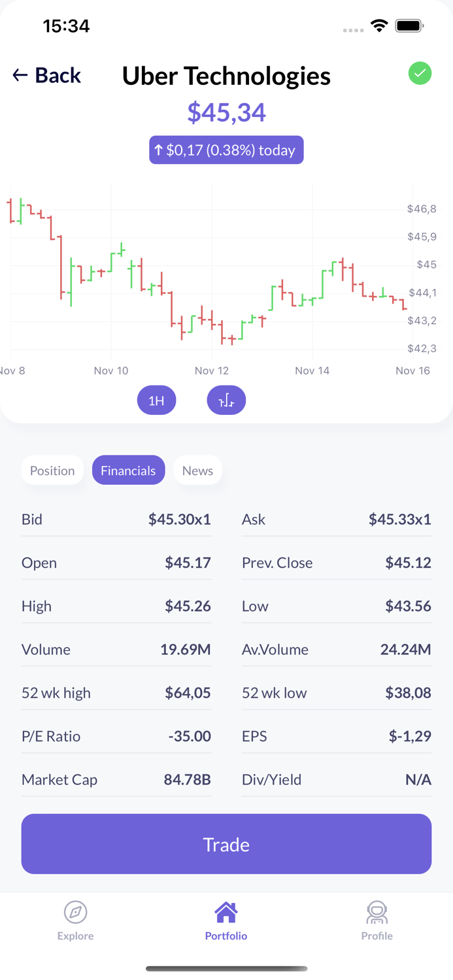This screenshot has height=980, width=453.
Task: Switch on the Position view
Action: tap(52, 470)
